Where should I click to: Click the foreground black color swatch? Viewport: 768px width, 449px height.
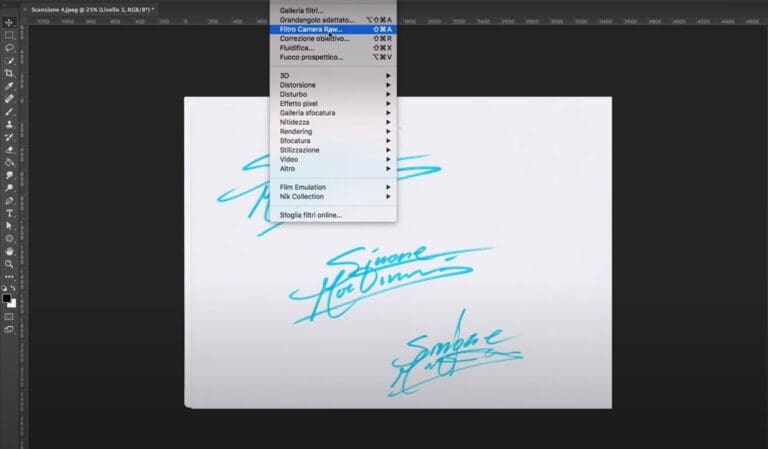(x=6, y=298)
